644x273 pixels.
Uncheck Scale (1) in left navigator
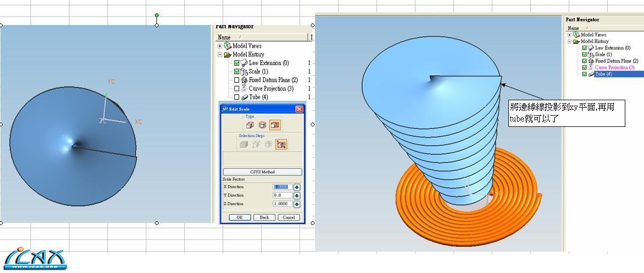pyautogui.click(x=237, y=71)
